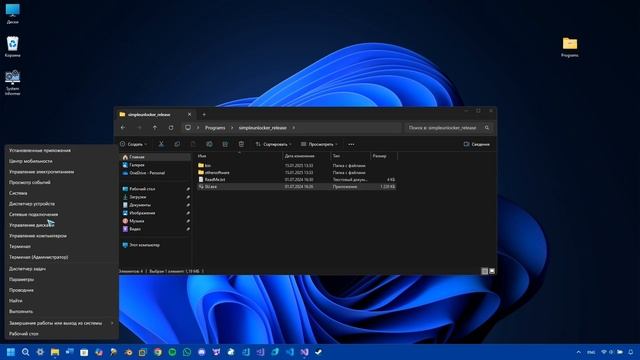Sort by Дата изменения column header
Image resolution: width=640 pixels, height=360 pixels.
coord(306,156)
